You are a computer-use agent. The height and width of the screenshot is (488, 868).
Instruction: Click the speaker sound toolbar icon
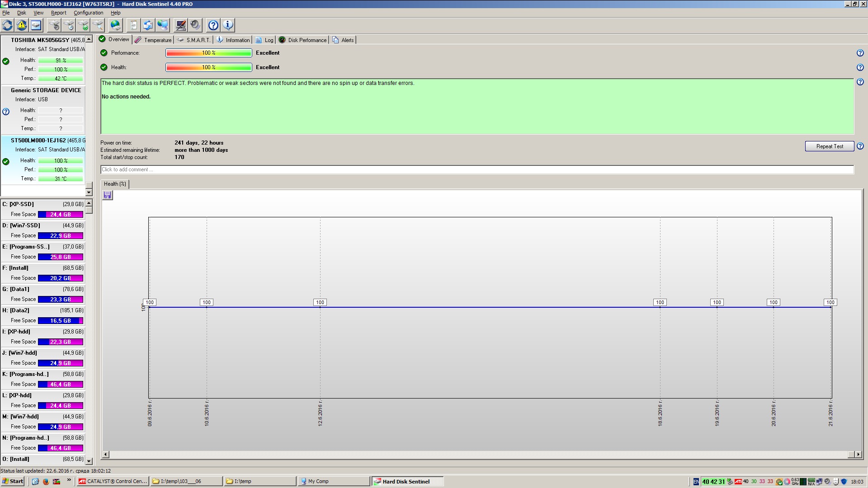[x=195, y=25]
